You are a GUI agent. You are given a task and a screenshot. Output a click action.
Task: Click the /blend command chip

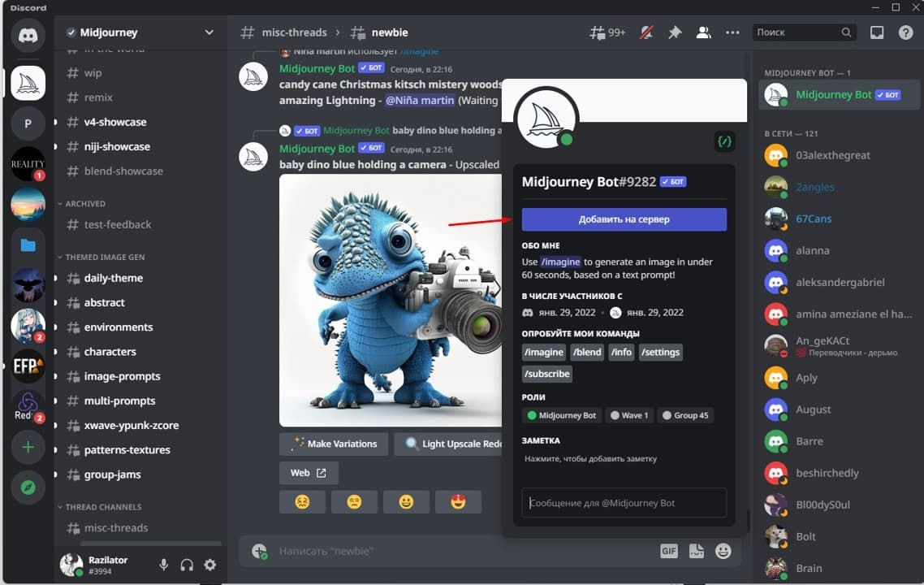coord(588,352)
